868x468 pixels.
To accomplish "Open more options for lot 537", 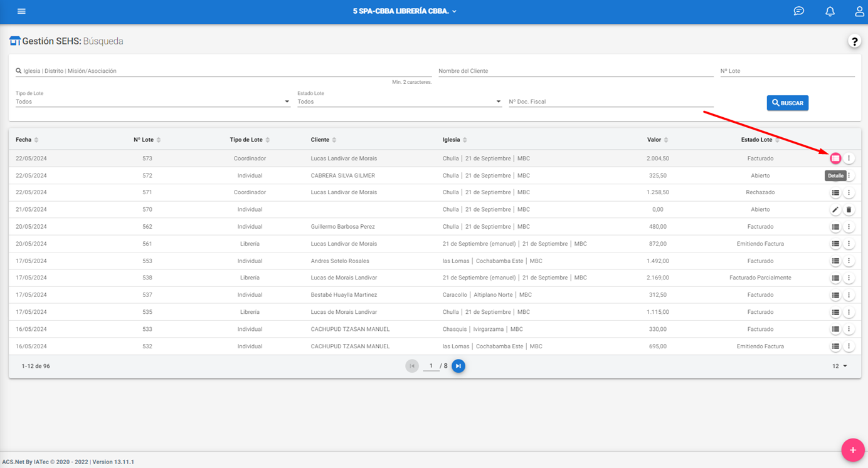I will [x=849, y=295].
